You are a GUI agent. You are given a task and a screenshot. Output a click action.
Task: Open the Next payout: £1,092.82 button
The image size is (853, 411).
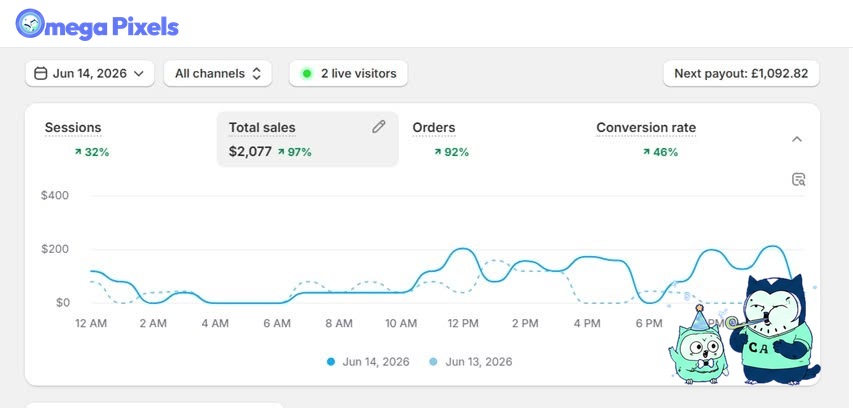[x=741, y=73]
